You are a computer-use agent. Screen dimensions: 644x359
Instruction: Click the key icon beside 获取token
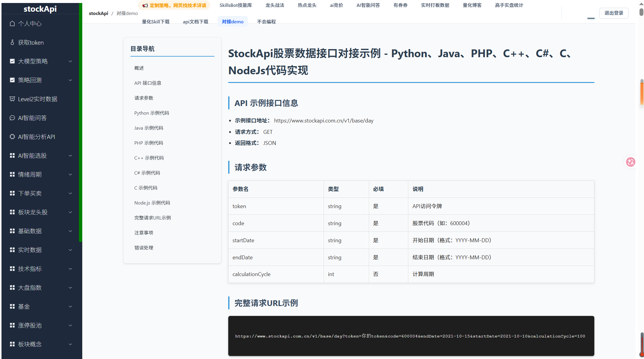[x=12, y=42]
